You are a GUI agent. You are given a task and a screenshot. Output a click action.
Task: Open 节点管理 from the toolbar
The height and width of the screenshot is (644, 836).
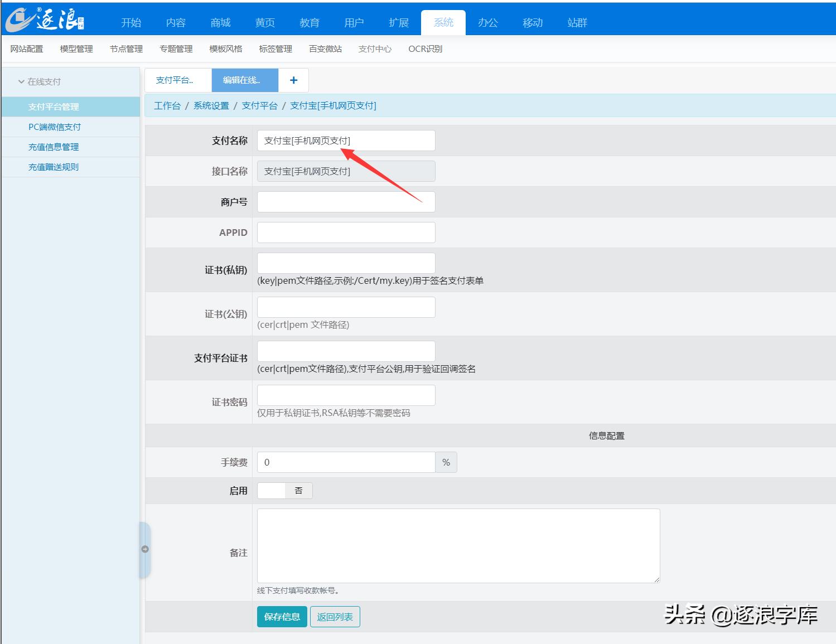[x=125, y=49]
